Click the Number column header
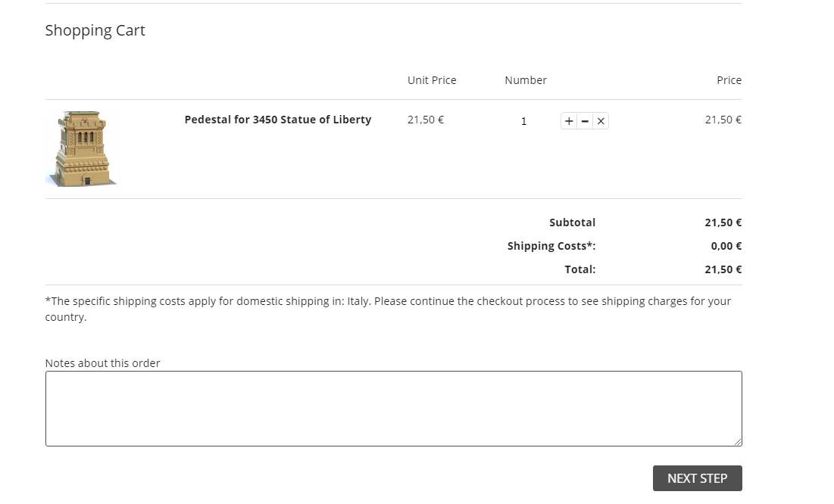The width and height of the screenshot is (834, 504). [526, 80]
